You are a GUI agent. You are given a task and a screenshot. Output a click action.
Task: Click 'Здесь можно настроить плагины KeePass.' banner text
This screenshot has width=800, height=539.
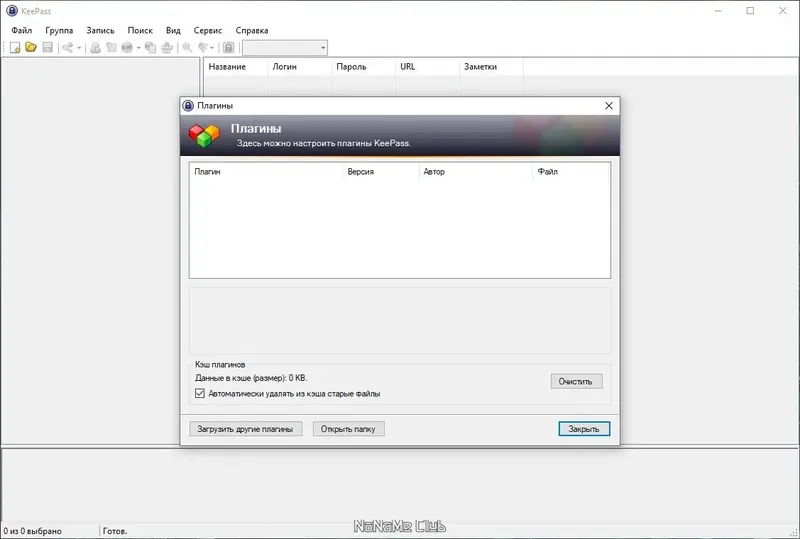pyautogui.click(x=323, y=143)
